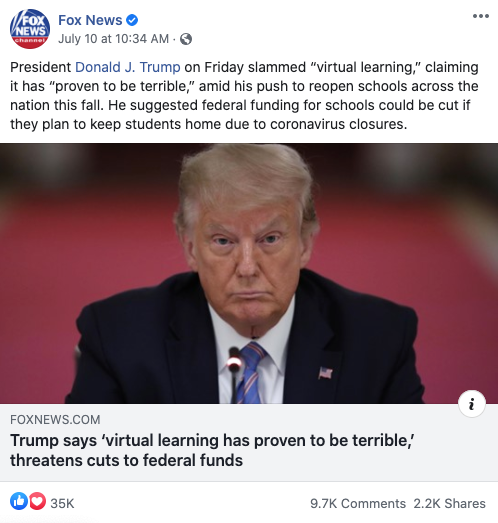Screen dimensions: 498x523
Task: Click the blue Like reaction icon
Action: pyautogui.click(x=19, y=501)
